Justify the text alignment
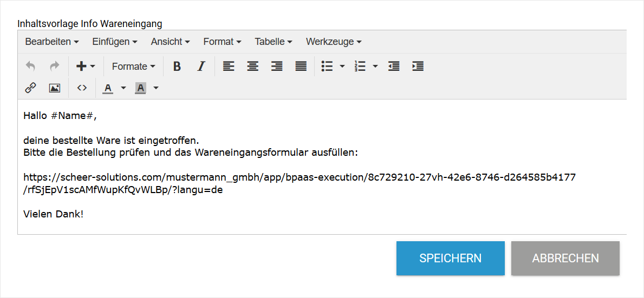This screenshot has height=298, width=644. (x=301, y=67)
